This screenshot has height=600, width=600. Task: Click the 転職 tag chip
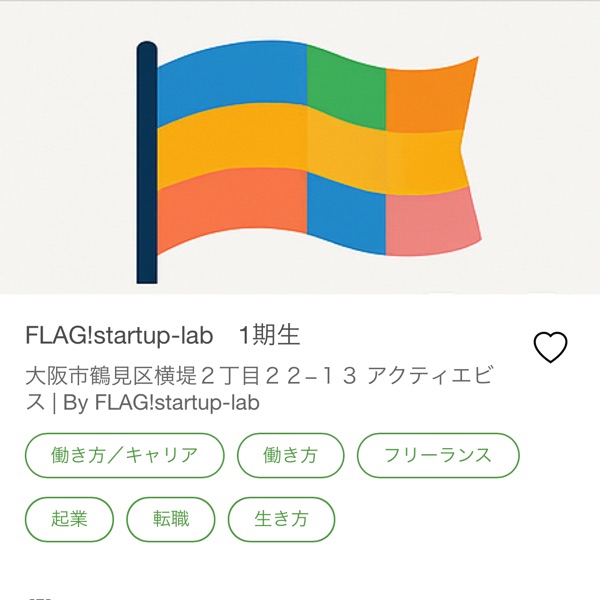point(171,519)
